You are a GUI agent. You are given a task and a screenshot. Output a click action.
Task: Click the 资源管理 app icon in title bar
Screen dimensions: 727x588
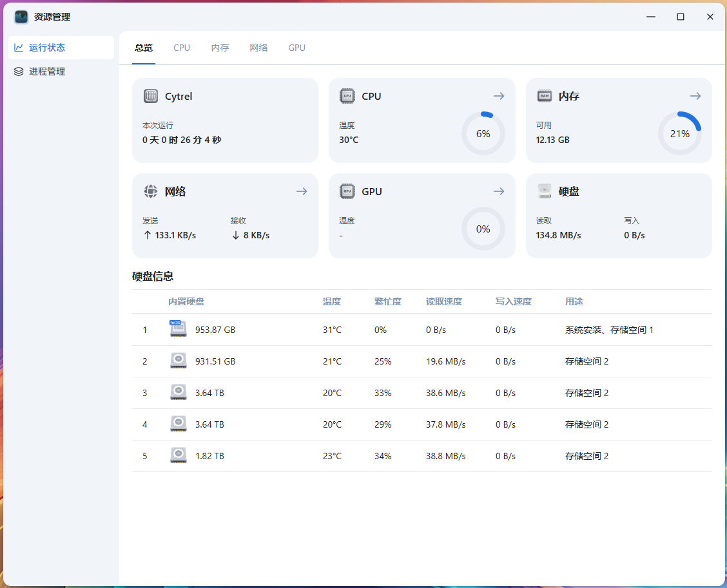tap(21, 17)
